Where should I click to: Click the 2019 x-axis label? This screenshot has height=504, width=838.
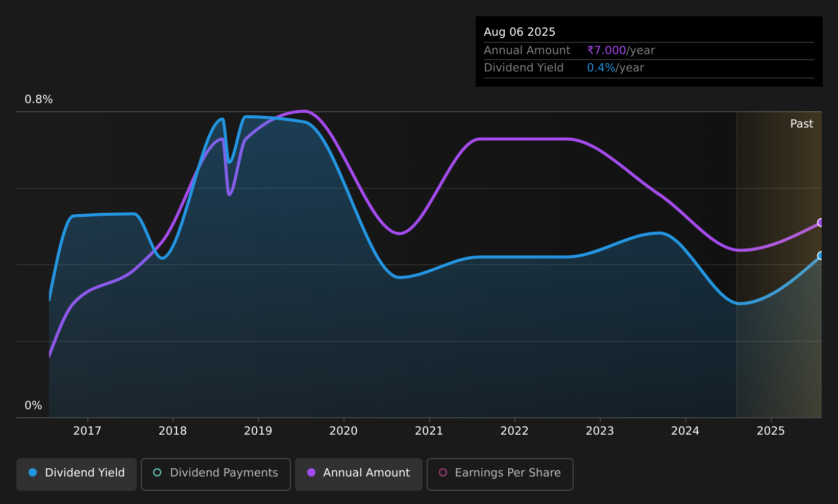pos(258,431)
